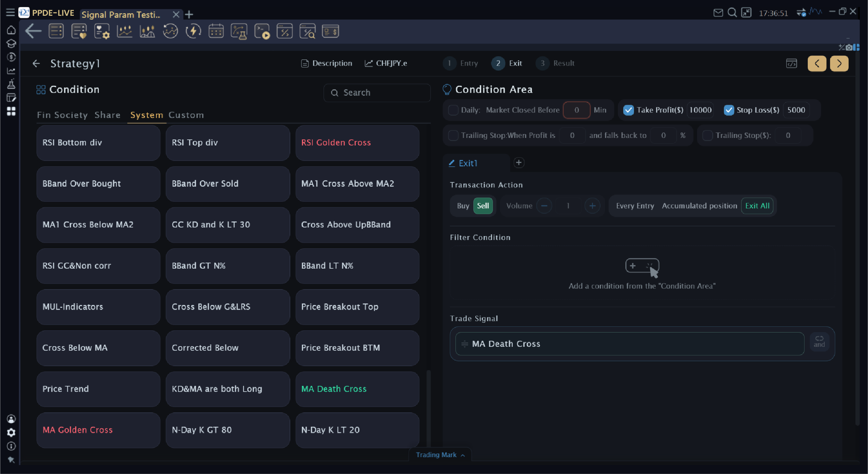Open strategy settings icon with gear
Viewport: 868px width, 474px height.
point(102,31)
